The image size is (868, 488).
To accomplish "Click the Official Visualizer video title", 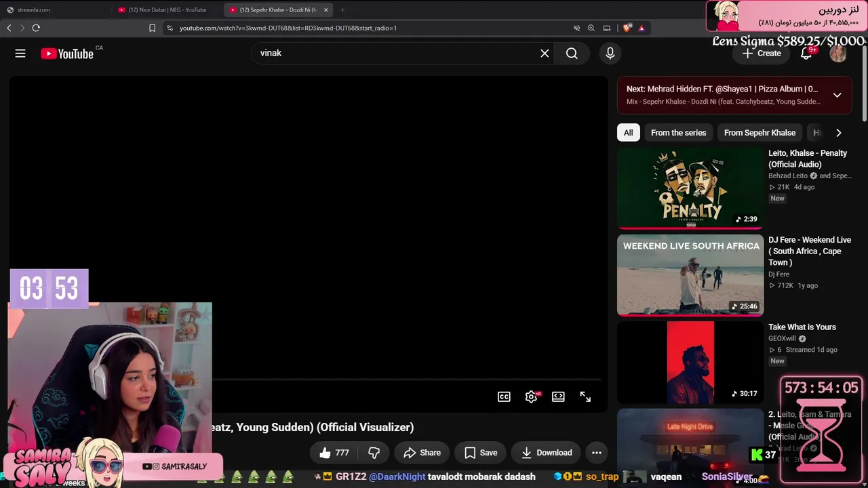I will tap(313, 427).
